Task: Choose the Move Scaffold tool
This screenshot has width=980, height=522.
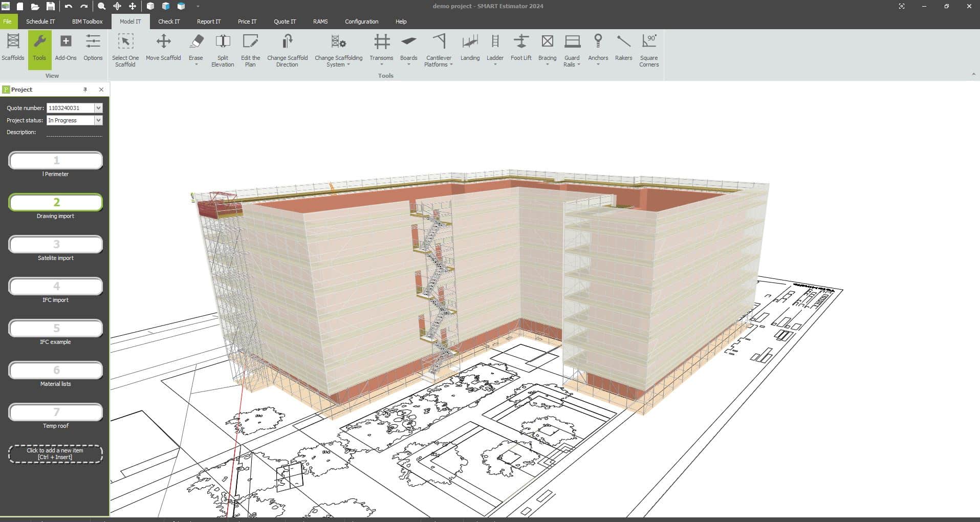Action: tap(163, 47)
